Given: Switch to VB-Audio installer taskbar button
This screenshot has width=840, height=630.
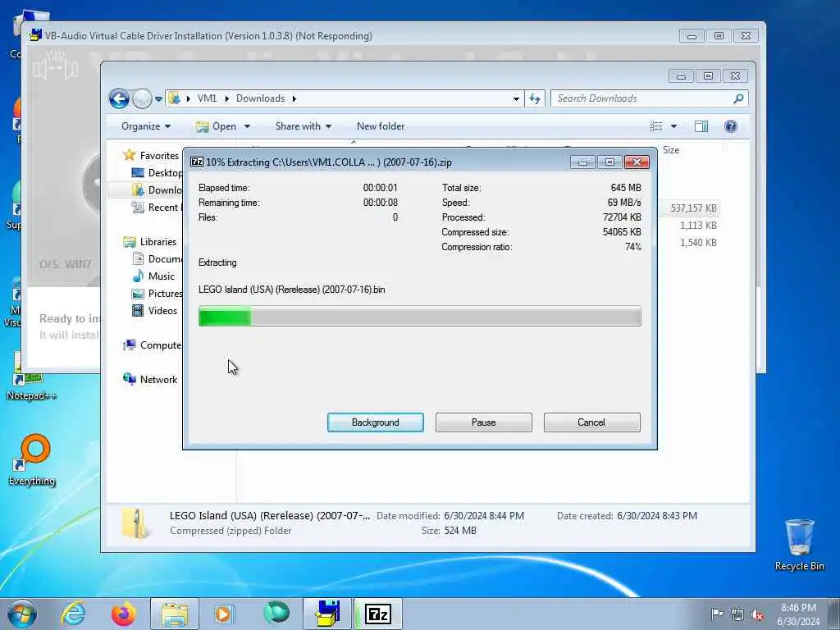Looking at the screenshot, I should pyautogui.click(x=327, y=614).
